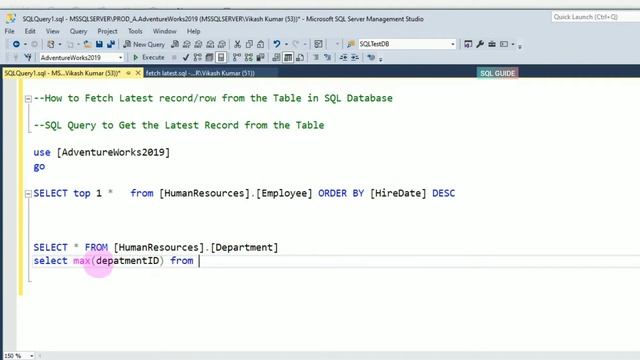Expand the Navigate Backward dropdown arrow
Viewport: 640px width, 360px height.
pos(25,44)
